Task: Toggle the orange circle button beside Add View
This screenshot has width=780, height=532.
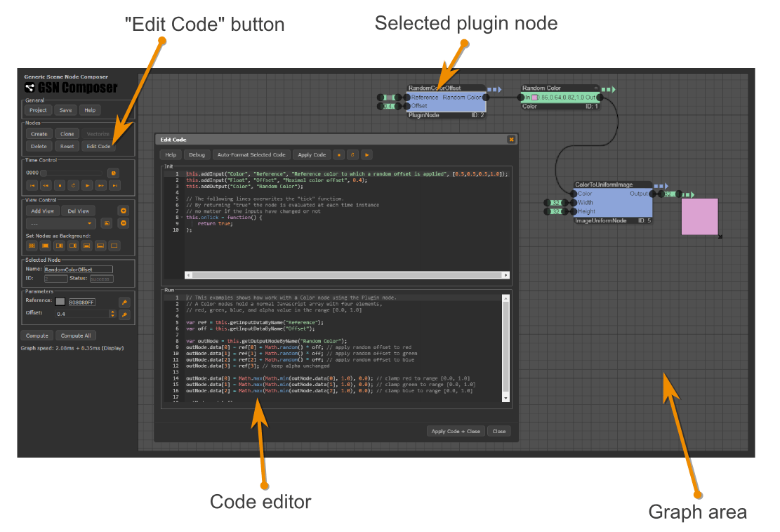Action: pyautogui.click(x=123, y=211)
